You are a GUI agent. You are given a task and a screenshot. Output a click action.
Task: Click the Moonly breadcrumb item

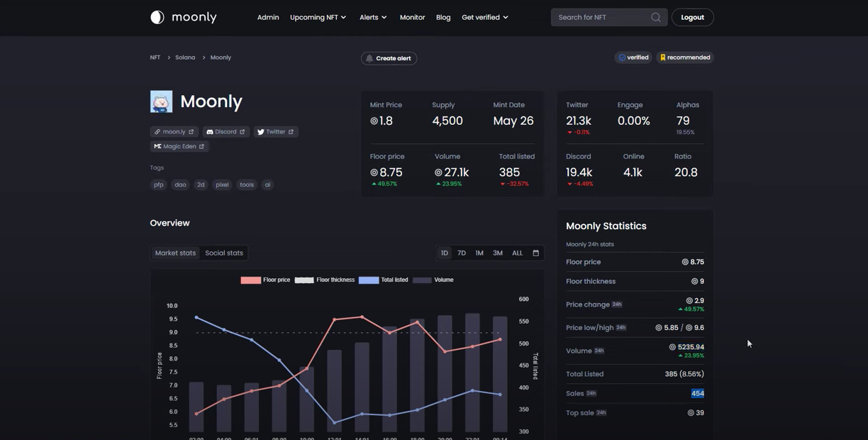[x=221, y=57]
